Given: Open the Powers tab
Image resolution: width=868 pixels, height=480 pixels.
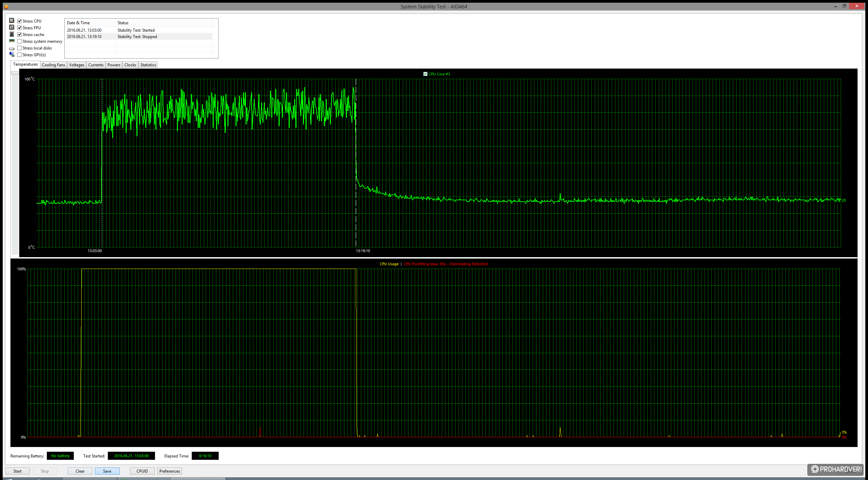Looking at the screenshot, I should click(114, 65).
